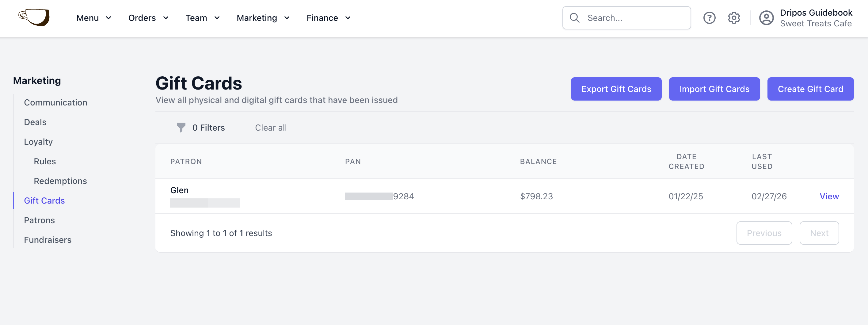This screenshot has width=868, height=325.
Task: Click the filter funnel icon
Action: pos(181,128)
